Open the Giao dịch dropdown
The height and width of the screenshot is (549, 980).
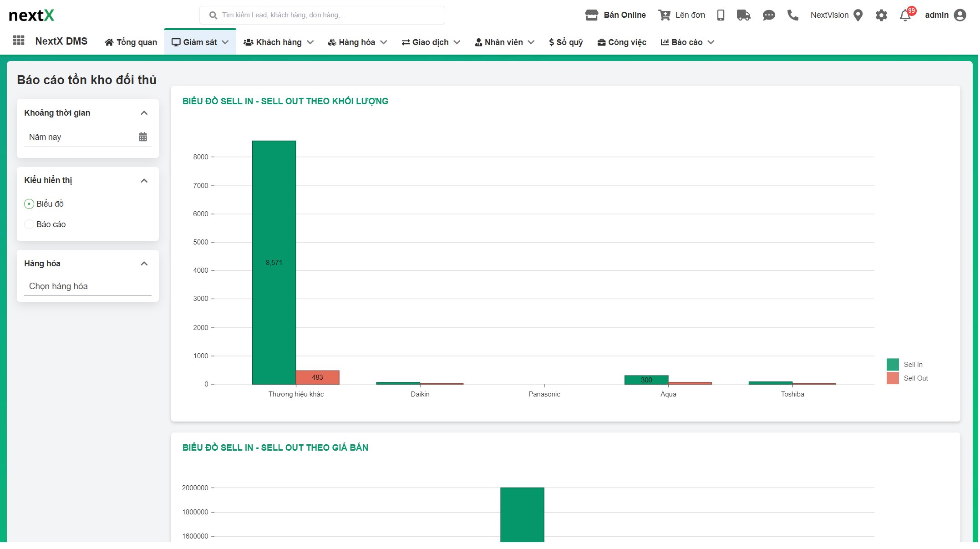[x=430, y=42]
